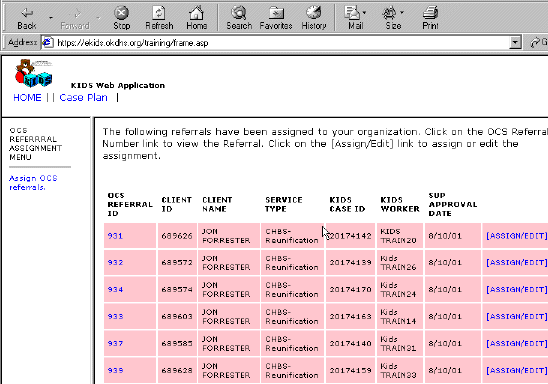Click worker KIDS TRAIN20 cell
This screenshot has width=548, height=384.
coord(400,236)
